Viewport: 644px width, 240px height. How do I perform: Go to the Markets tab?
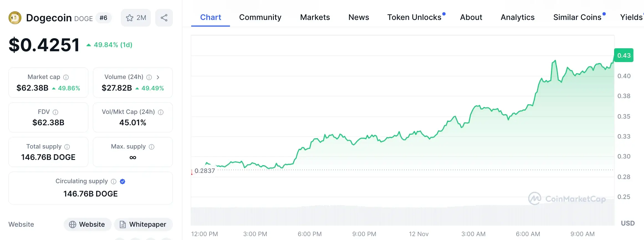(x=315, y=17)
